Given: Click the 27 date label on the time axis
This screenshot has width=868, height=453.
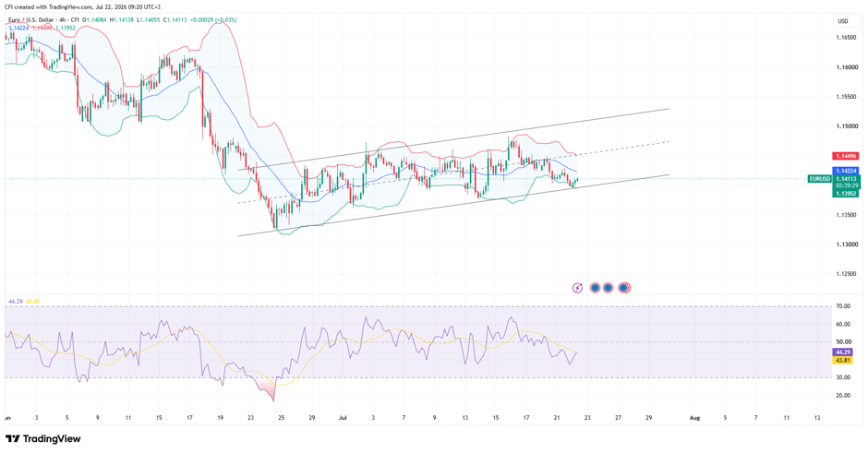Looking at the screenshot, I should coord(618,418).
